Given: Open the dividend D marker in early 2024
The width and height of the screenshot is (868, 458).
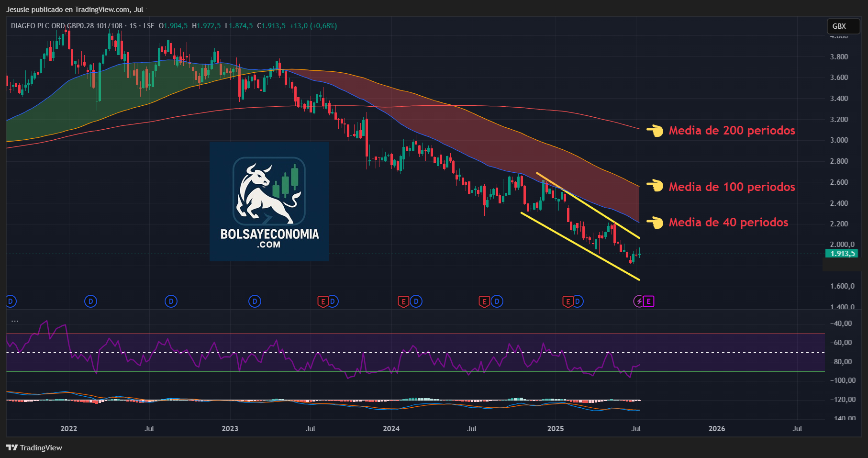Looking at the screenshot, I should pyautogui.click(x=416, y=302).
